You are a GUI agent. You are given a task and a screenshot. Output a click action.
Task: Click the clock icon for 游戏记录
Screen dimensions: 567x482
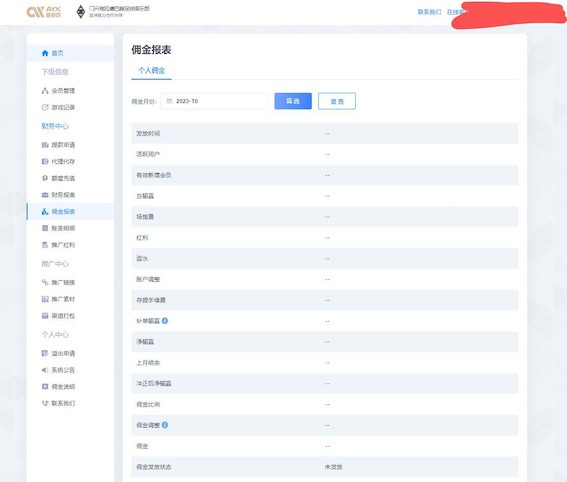tap(45, 107)
